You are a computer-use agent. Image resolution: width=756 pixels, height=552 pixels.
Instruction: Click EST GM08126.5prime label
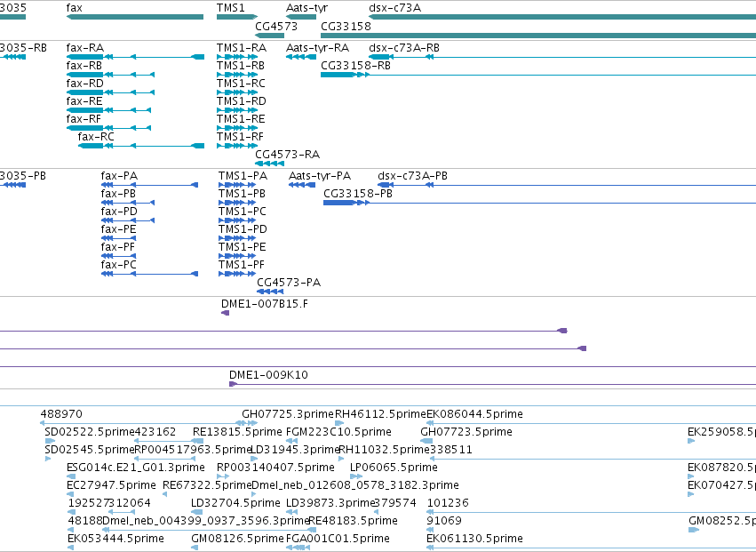[238, 539]
